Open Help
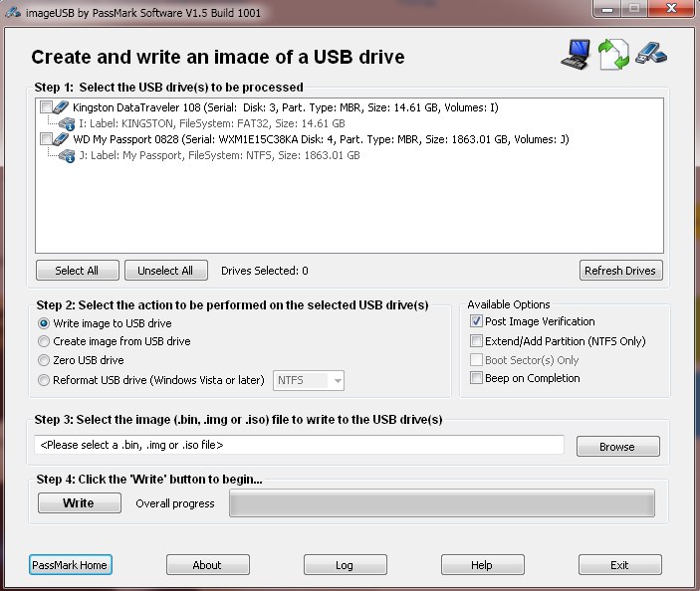This screenshot has height=591, width=700. click(x=483, y=565)
